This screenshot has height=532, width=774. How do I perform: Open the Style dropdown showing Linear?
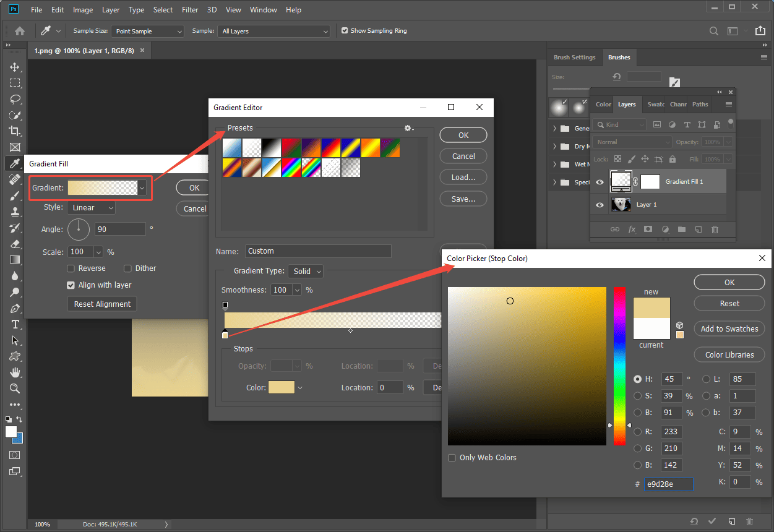coord(91,207)
